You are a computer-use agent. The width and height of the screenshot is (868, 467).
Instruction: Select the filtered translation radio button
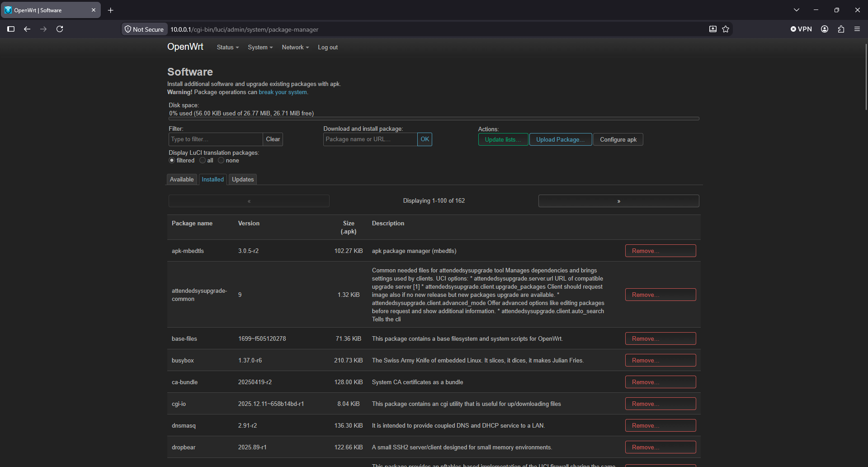(172, 161)
